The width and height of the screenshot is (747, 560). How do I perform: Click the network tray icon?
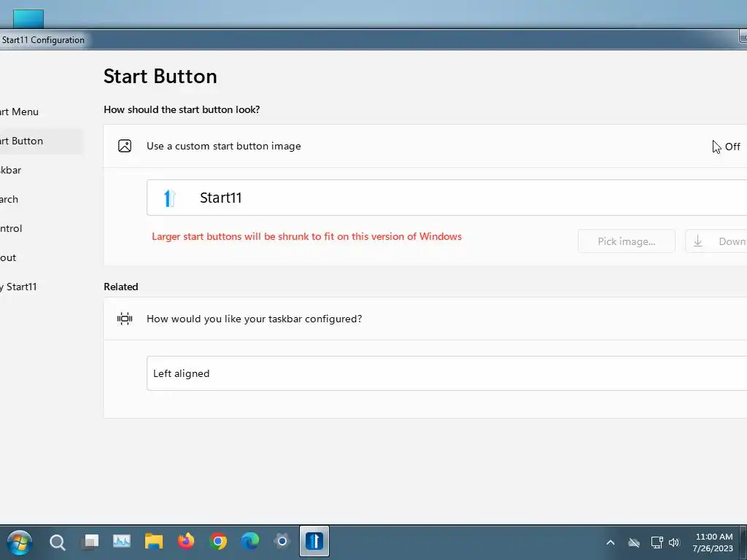[657, 542]
